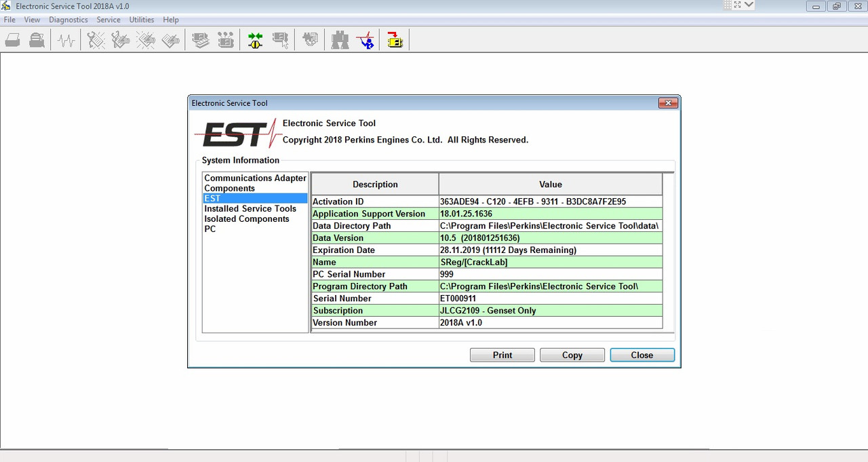Click the PC Serial Number label

(x=375, y=275)
